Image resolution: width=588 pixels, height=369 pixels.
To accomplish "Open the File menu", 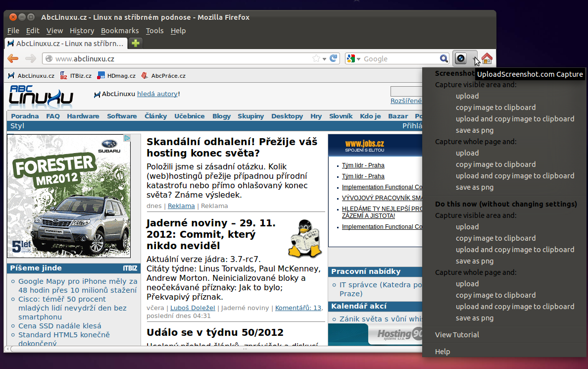I will [x=13, y=31].
